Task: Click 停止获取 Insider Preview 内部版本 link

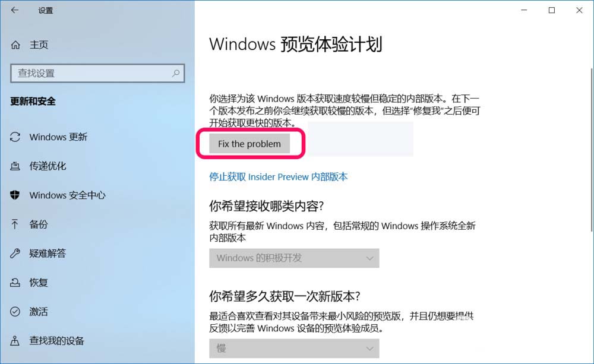Action: (279, 177)
